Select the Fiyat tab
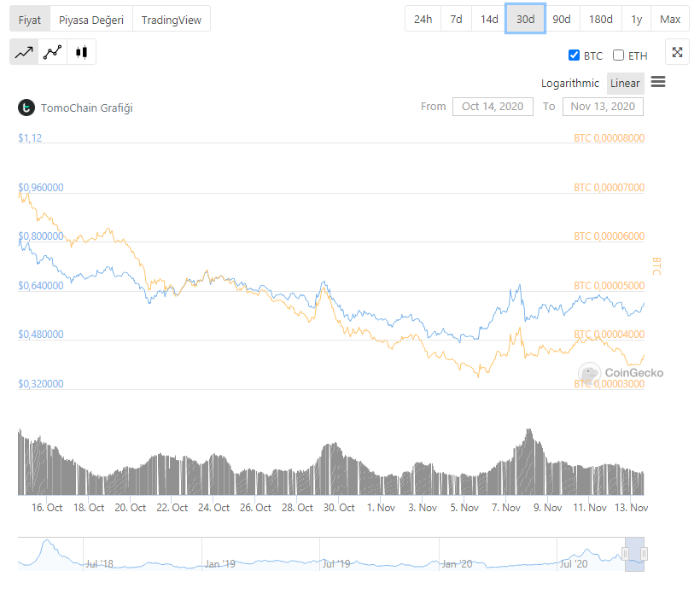Screen dimensions: 700x594 pos(30,19)
